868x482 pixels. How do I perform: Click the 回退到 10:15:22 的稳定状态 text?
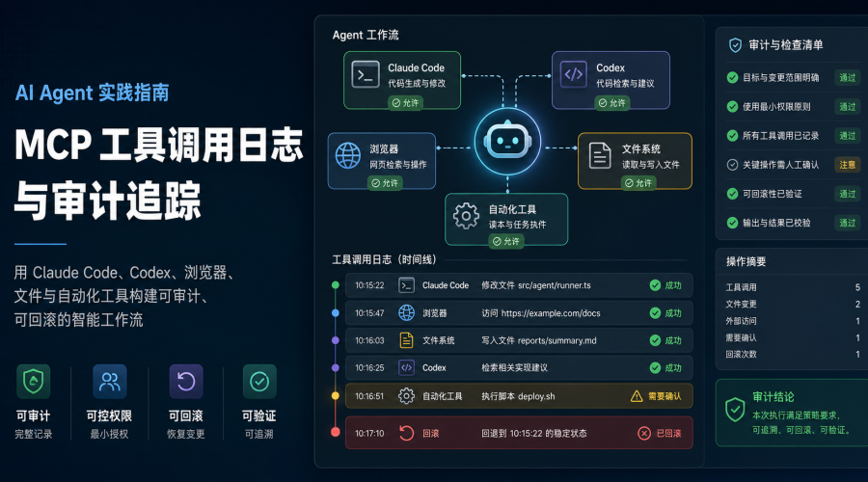[533, 433]
